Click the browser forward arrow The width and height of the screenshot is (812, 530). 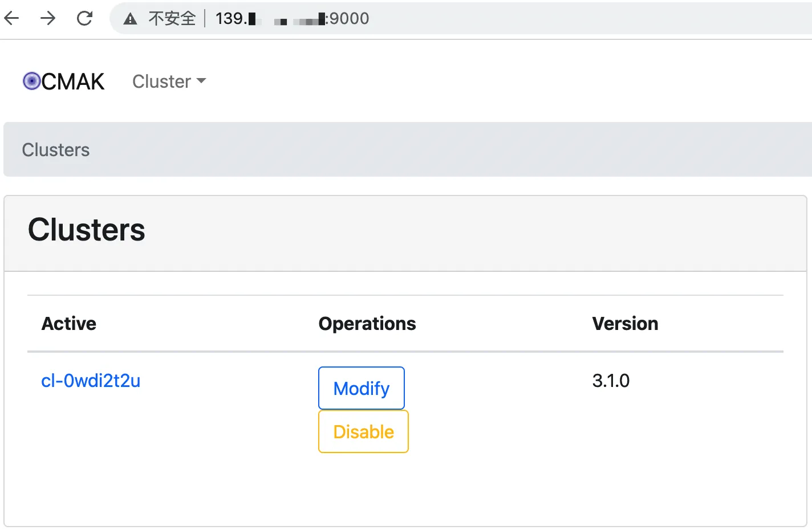pos(48,18)
